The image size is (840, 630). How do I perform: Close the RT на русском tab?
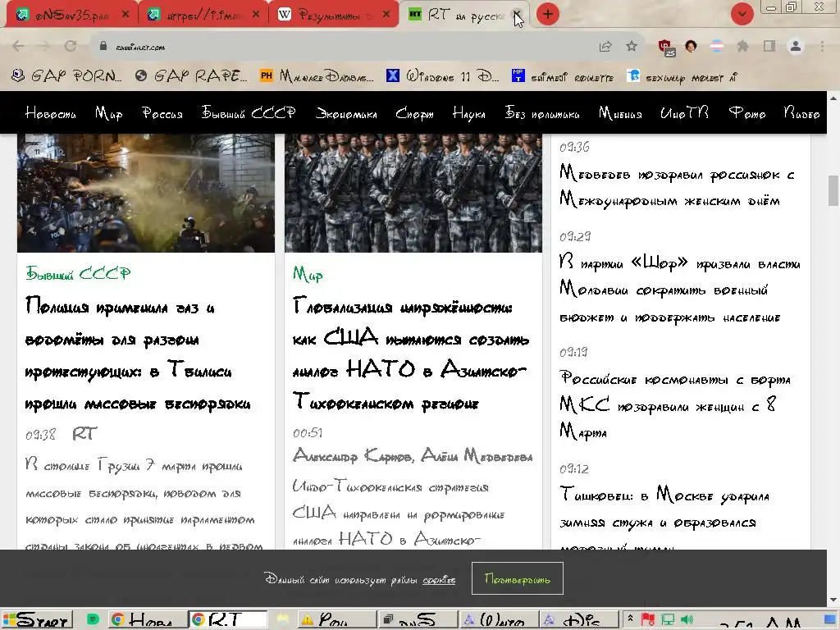(x=517, y=15)
